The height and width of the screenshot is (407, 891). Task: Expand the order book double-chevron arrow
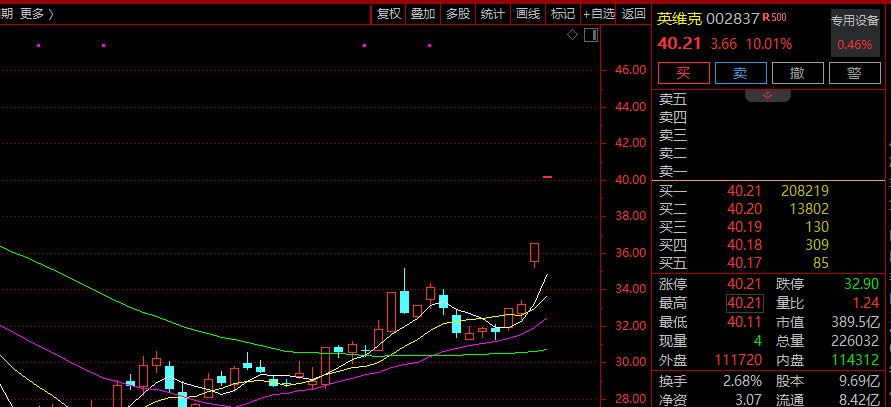[768, 95]
